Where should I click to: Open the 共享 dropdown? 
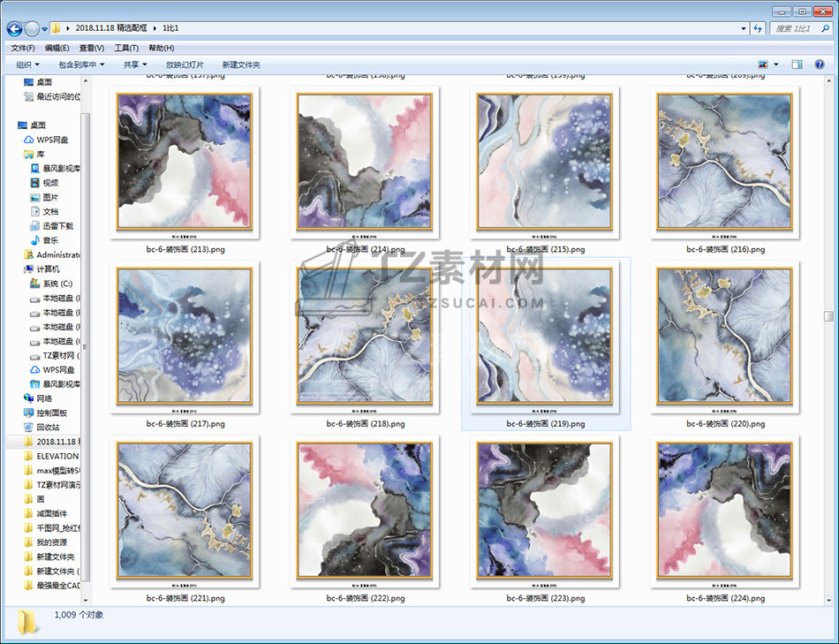(x=135, y=64)
